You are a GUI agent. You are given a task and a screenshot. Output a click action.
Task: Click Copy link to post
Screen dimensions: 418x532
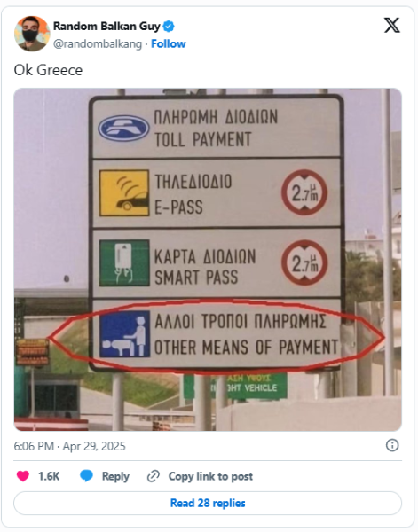click(x=210, y=476)
